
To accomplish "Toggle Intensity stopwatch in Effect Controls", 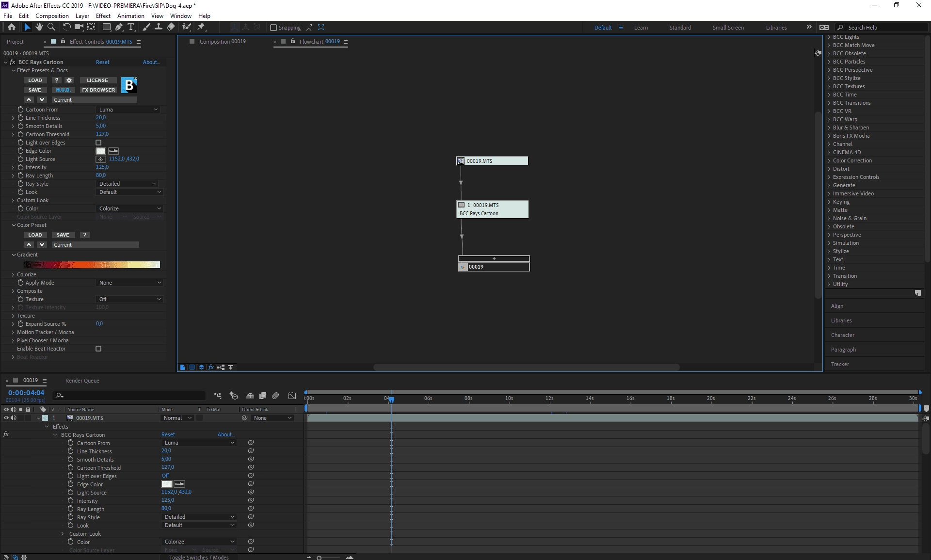I will pyautogui.click(x=20, y=167).
